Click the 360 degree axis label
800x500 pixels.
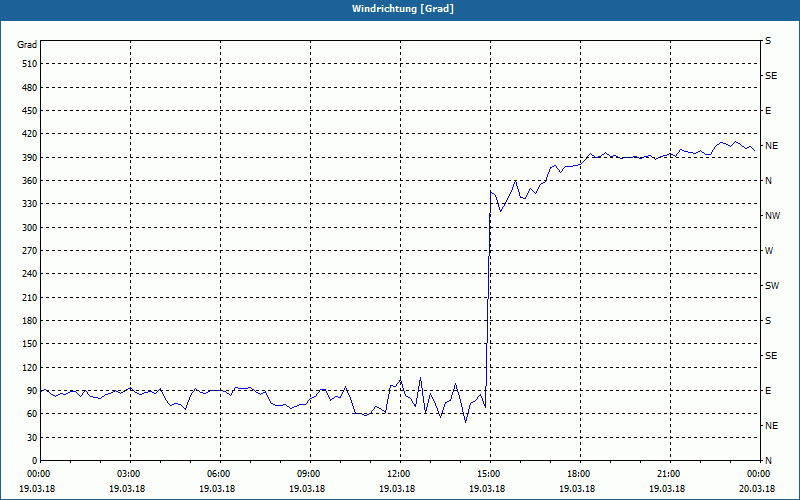tap(30, 181)
